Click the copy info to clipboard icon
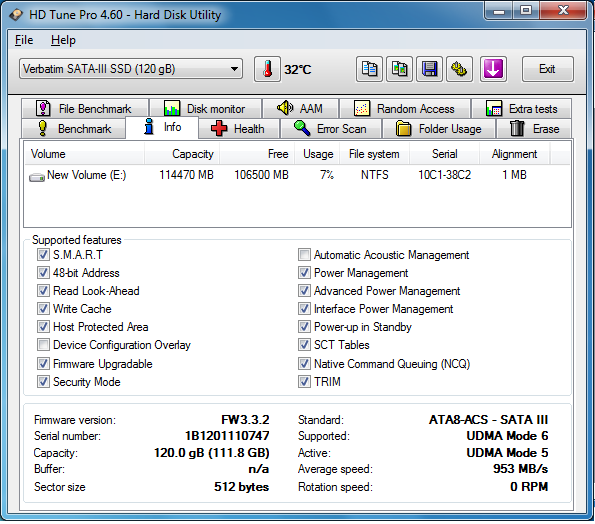 pos(369,69)
